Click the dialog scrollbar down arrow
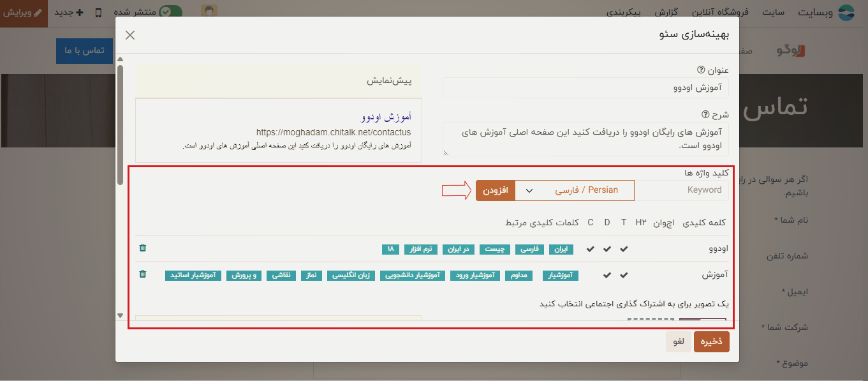Viewport: 868px width, 381px height. tap(120, 315)
